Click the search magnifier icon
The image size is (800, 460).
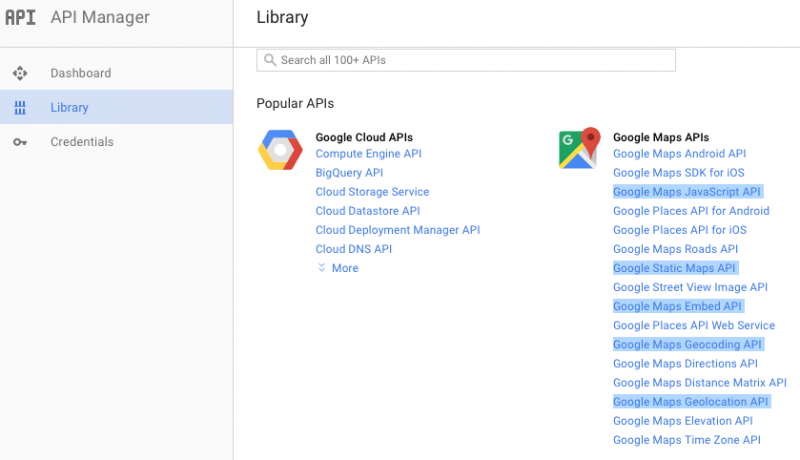[x=270, y=60]
